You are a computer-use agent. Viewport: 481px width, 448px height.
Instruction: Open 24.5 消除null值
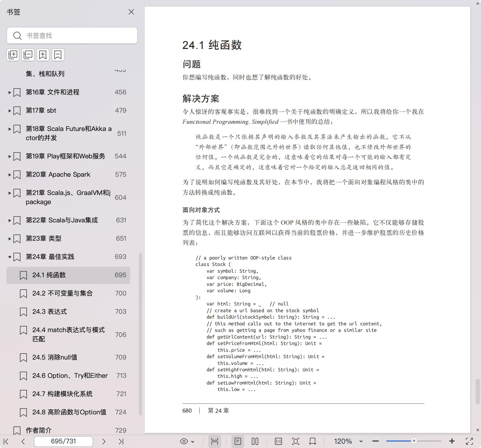pyautogui.click(x=55, y=357)
